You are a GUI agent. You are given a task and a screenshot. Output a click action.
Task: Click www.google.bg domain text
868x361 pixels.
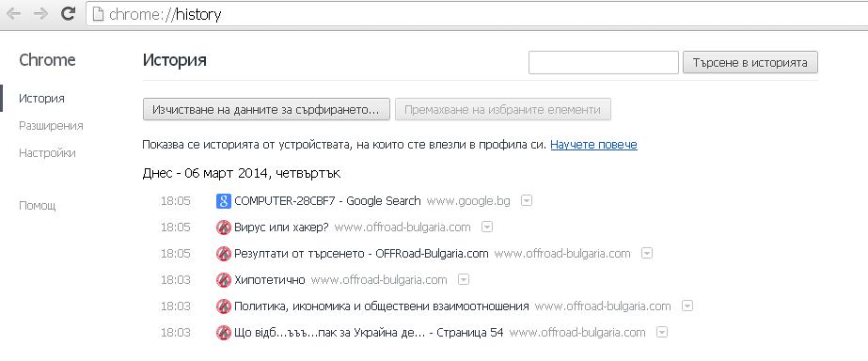468,201
